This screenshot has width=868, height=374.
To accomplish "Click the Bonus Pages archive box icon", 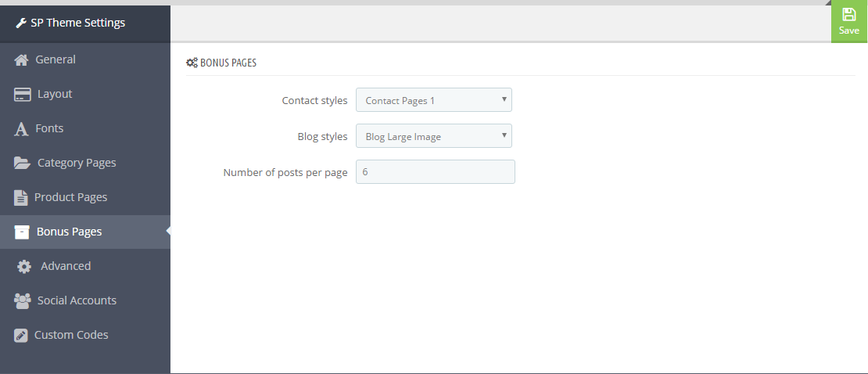I will click(x=22, y=232).
